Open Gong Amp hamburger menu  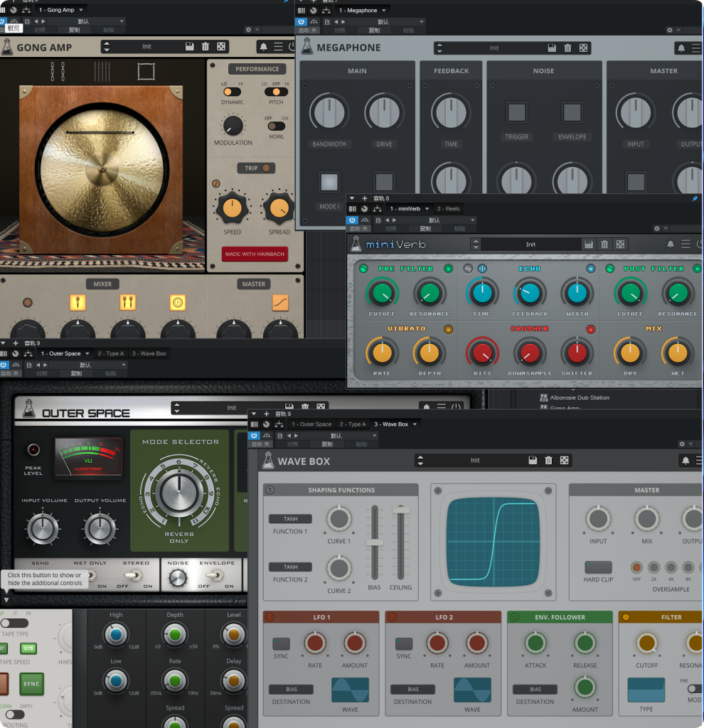click(278, 46)
